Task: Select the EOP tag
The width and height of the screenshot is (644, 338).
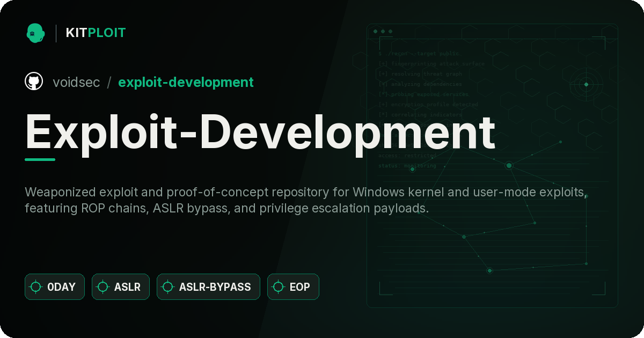Action: [293, 287]
